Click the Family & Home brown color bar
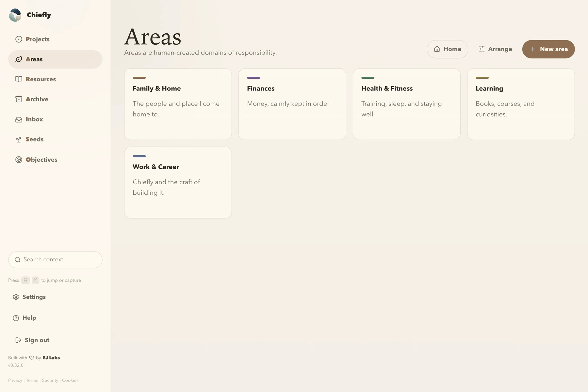 point(139,78)
